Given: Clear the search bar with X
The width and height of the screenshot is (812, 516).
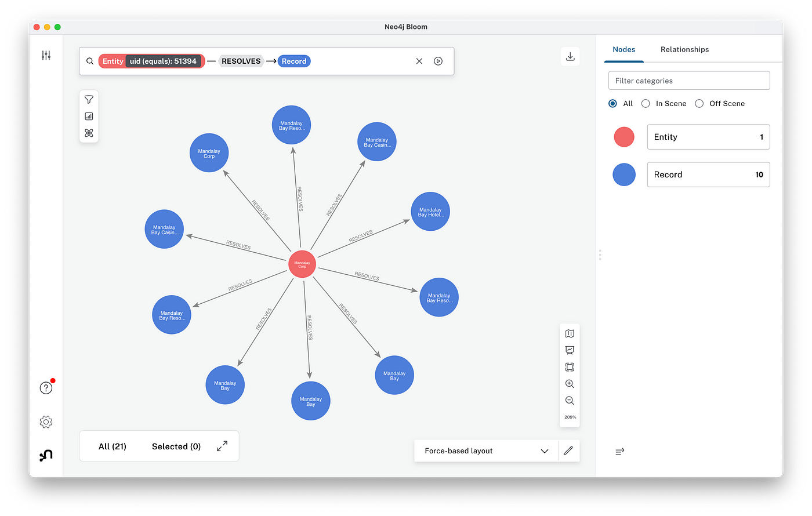Looking at the screenshot, I should (x=419, y=61).
